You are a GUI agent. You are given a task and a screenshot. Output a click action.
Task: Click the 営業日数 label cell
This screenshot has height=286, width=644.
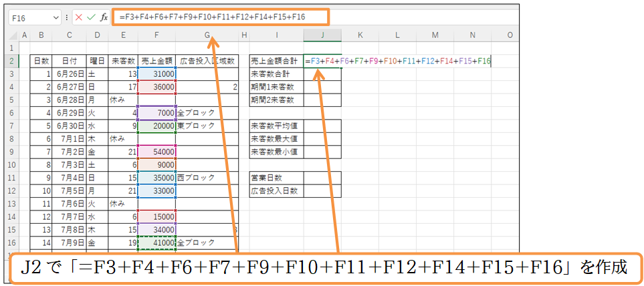pyautogui.click(x=277, y=178)
